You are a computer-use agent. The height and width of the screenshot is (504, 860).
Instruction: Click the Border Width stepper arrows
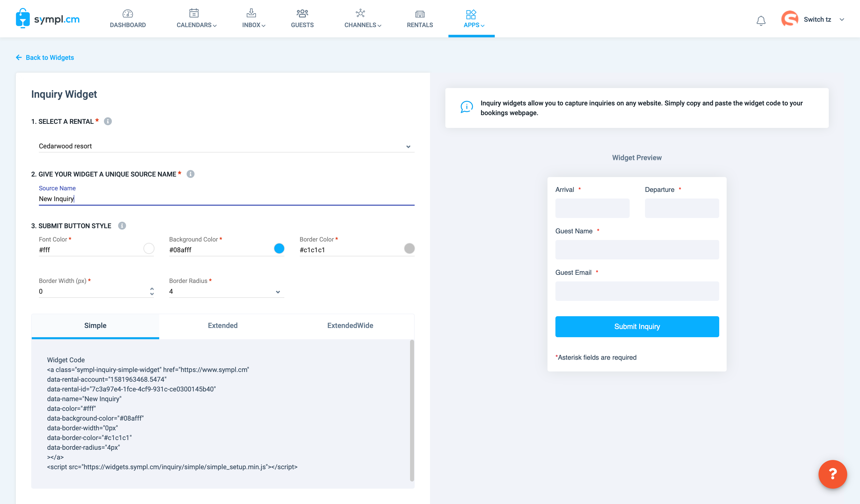152,291
